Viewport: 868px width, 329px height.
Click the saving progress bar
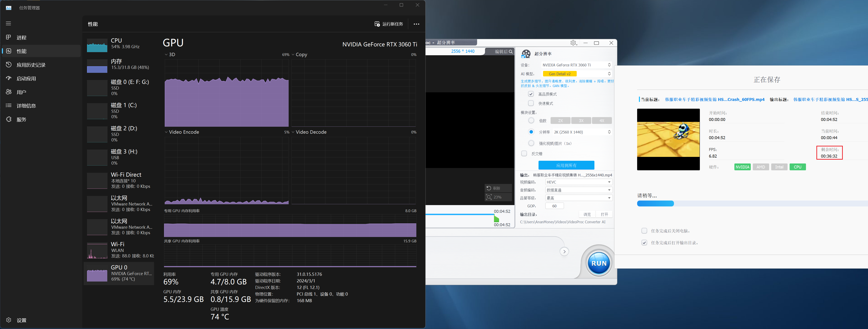click(x=752, y=203)
